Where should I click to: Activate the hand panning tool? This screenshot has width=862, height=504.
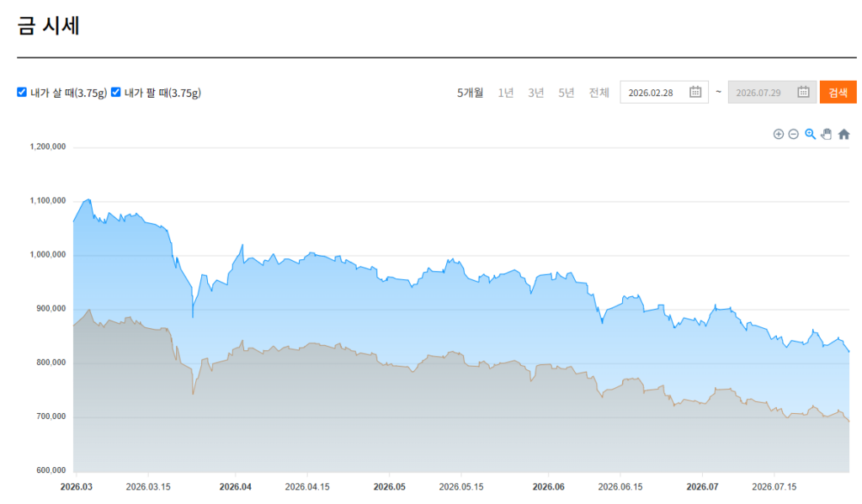click(827, 134)
